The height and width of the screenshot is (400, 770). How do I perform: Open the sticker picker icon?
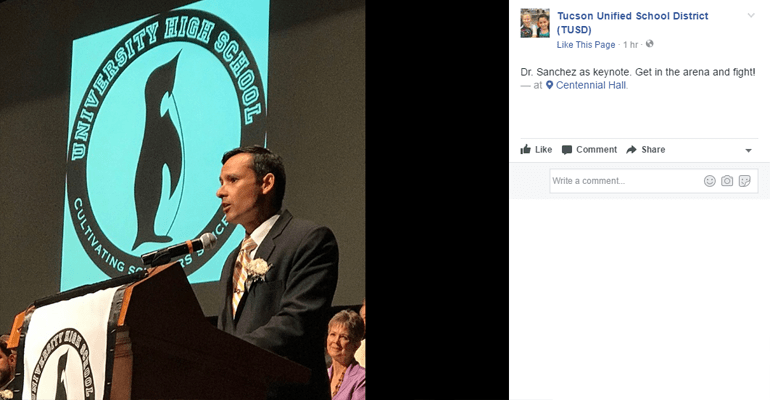744,181
